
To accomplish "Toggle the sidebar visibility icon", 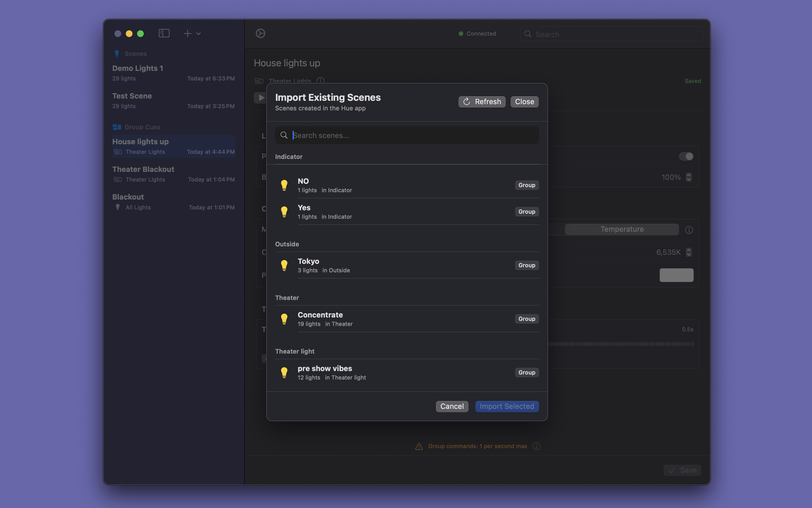I will tap(164, 33).
